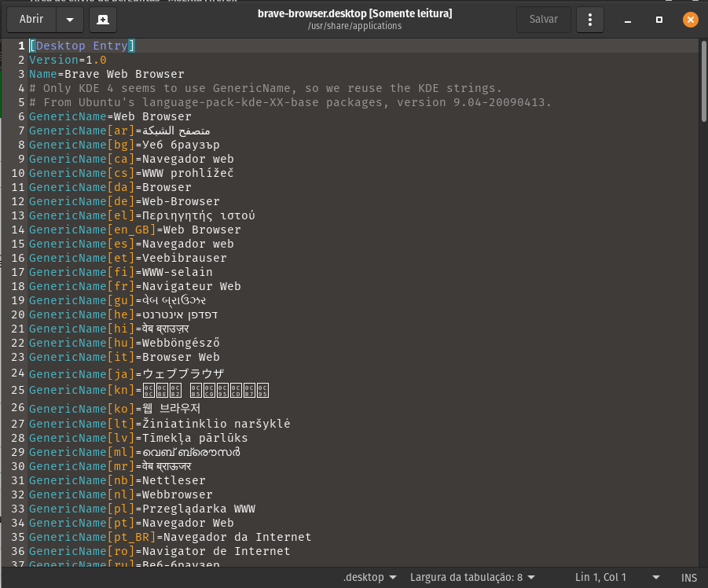Click the GenericName[et]=Veebibrauser line

coord(128,258)
